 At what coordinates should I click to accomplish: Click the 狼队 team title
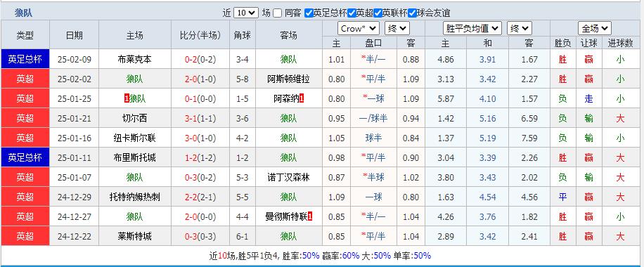click(23, 13)
